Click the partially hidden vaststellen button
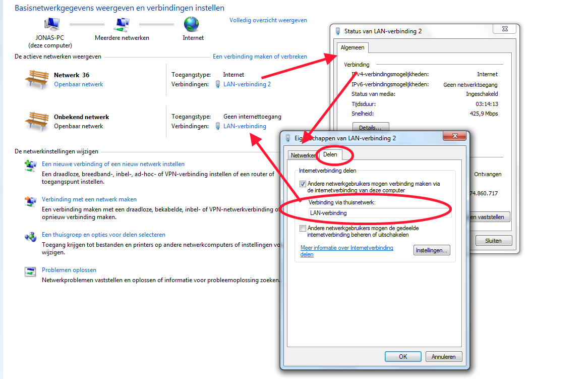The image size is (588, 379). tap(489, 217)
